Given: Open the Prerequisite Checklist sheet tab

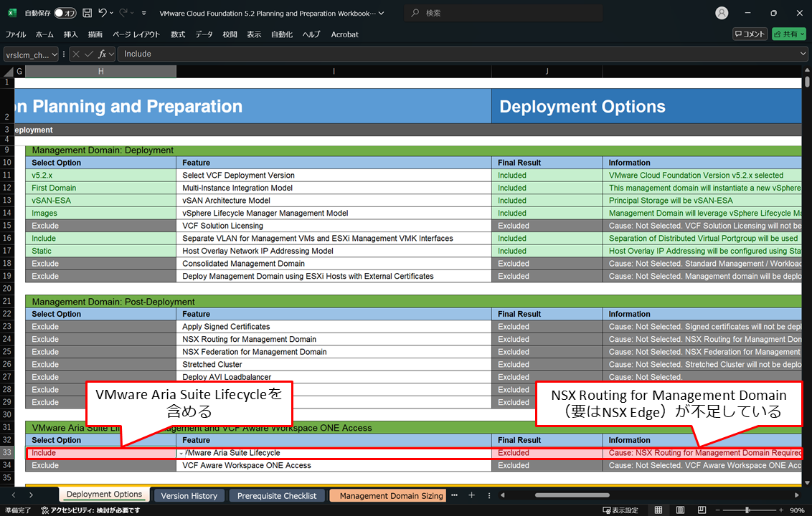Looking at the screenshot, I should tap(277, 496).
